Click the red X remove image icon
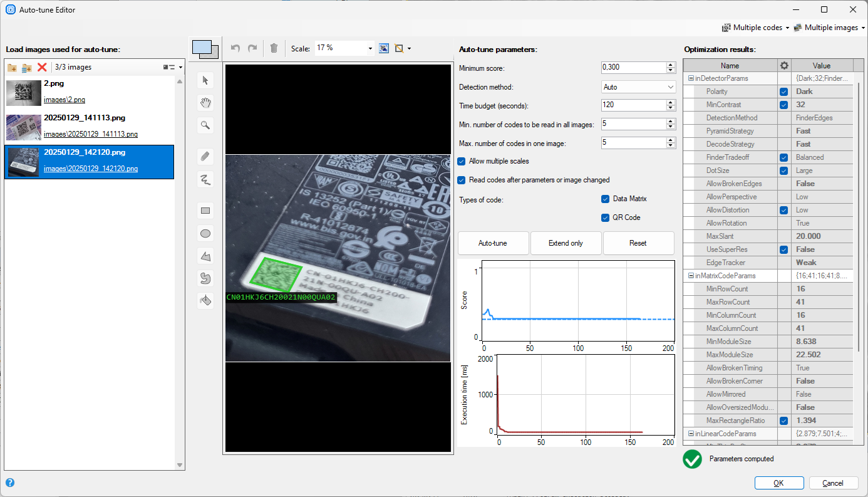This screenshot has height=497, width=868. [42, 67]
